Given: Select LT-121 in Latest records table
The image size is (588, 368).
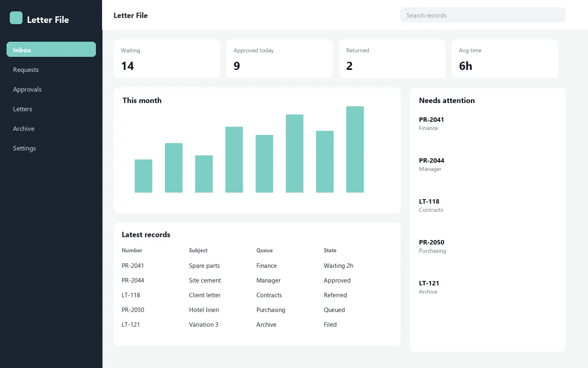Looking at the screenshot, I should point(131,324).
